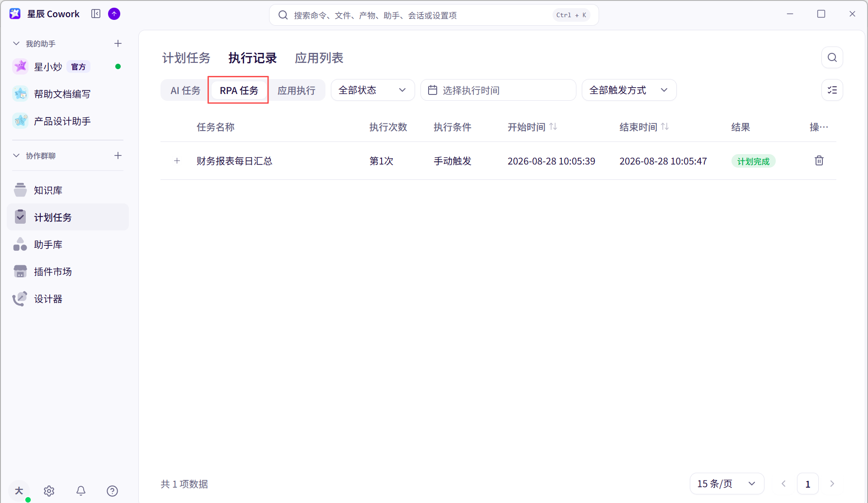Go to the next page arrow
868x503 pixels.
click(832, 484)
